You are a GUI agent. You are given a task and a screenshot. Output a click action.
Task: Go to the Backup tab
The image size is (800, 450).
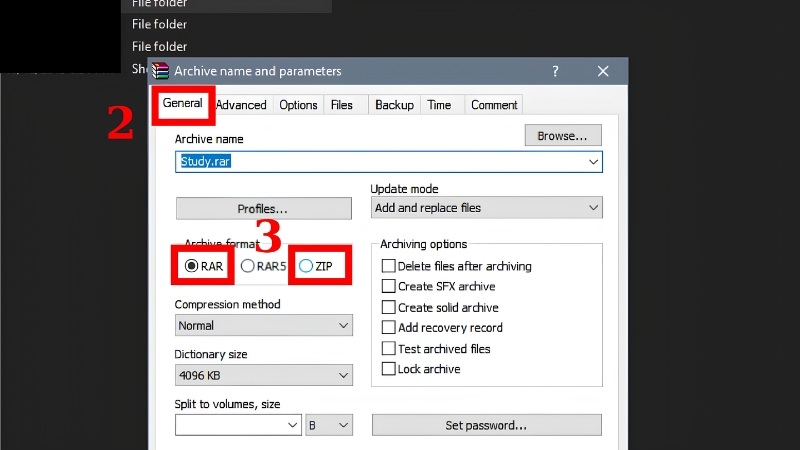[x=394, y=105]
